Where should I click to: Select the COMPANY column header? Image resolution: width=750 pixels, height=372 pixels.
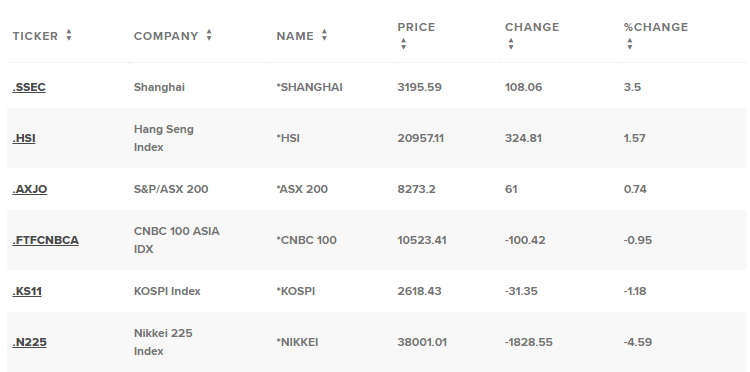(x=165, y=36)
